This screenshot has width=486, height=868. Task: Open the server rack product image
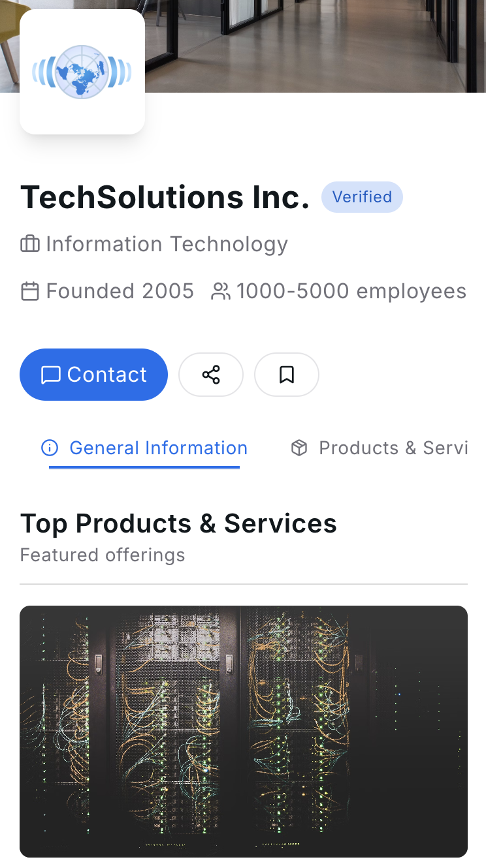pyautogui.click(x=243, y=731)
